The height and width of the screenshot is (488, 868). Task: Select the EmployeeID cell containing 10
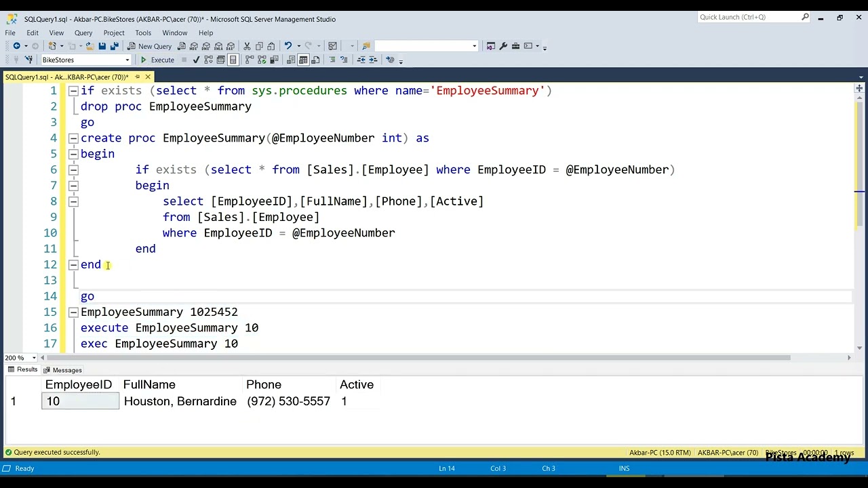coord(80,402)
